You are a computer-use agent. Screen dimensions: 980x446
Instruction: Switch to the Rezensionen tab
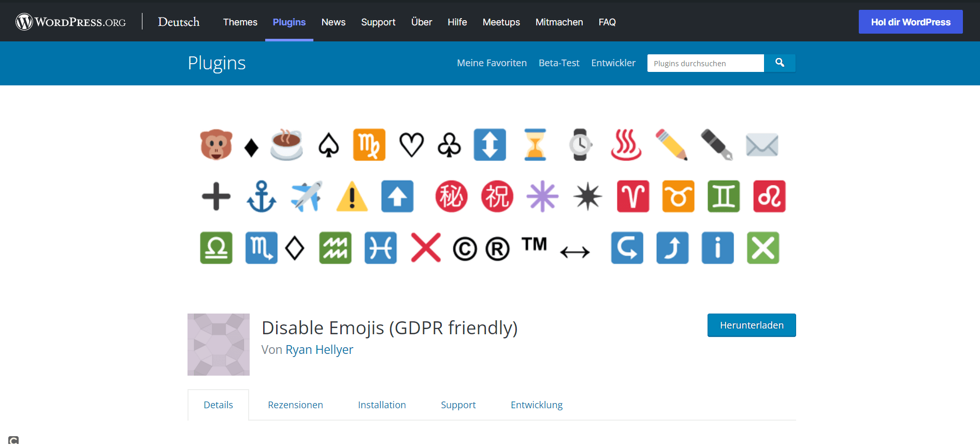295,405
